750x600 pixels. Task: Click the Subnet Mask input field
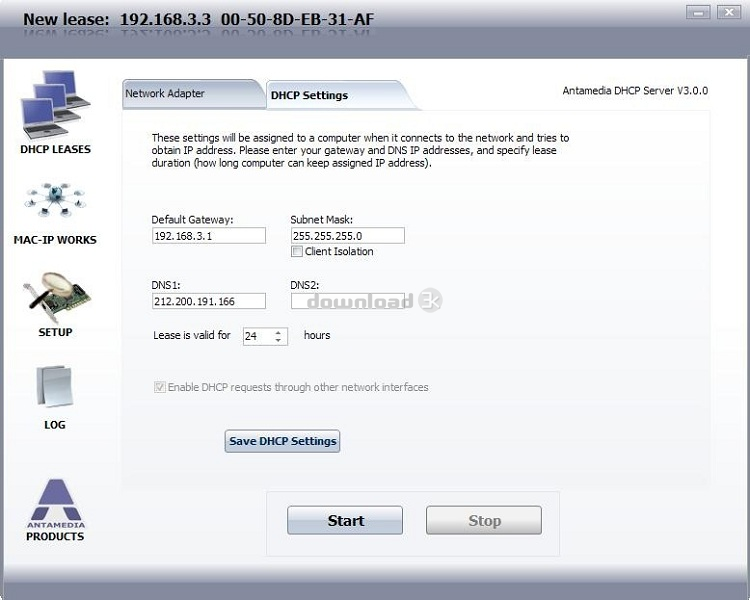[x=348, y=236]
